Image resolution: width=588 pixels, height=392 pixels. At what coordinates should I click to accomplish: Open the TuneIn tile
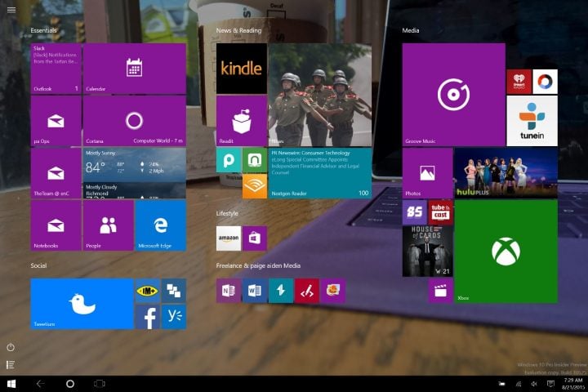click(532, 121)
